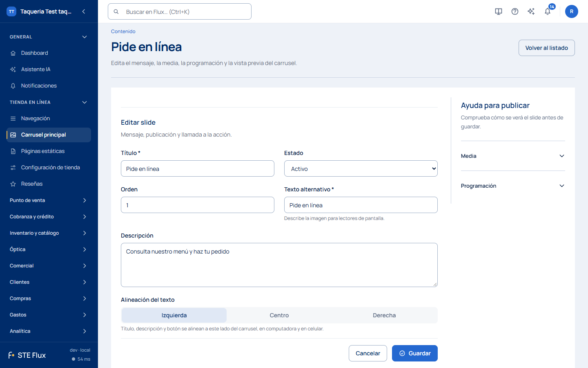The width and height of the screenshot is (588, 368).
Task: Click the Navegación list icon
Action: (x=13, y=119)
